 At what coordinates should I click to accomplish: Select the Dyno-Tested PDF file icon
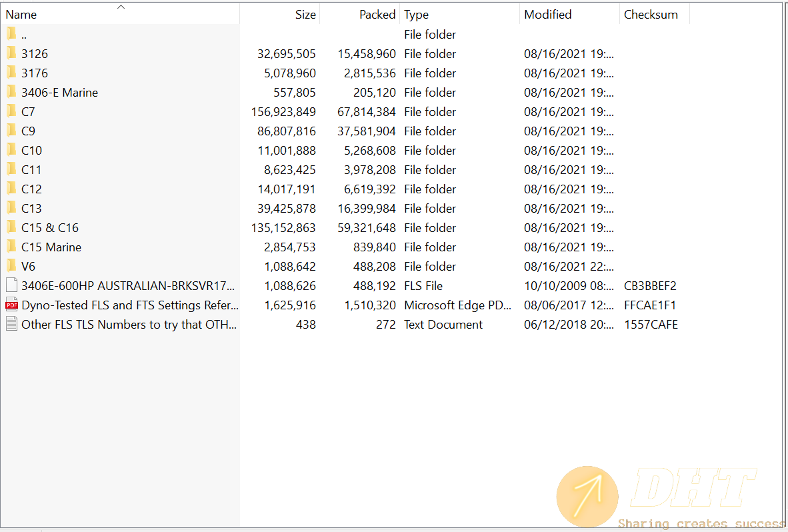[x=11, y=305]
